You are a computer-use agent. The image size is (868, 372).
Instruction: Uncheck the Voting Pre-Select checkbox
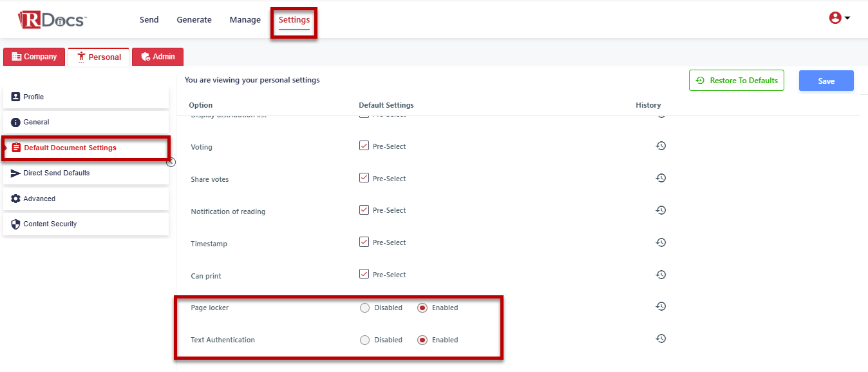coord(364,146)
